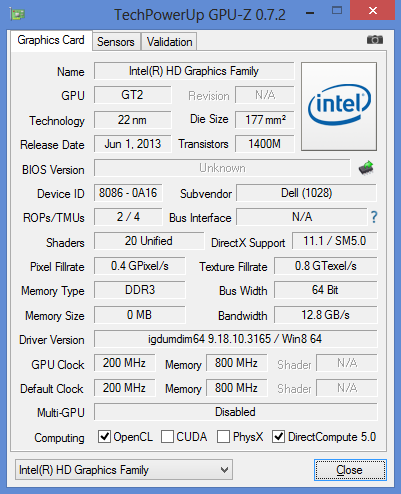Open the GPU selection dropdown
Screen dimensions: 401x494
coord(124,470)
